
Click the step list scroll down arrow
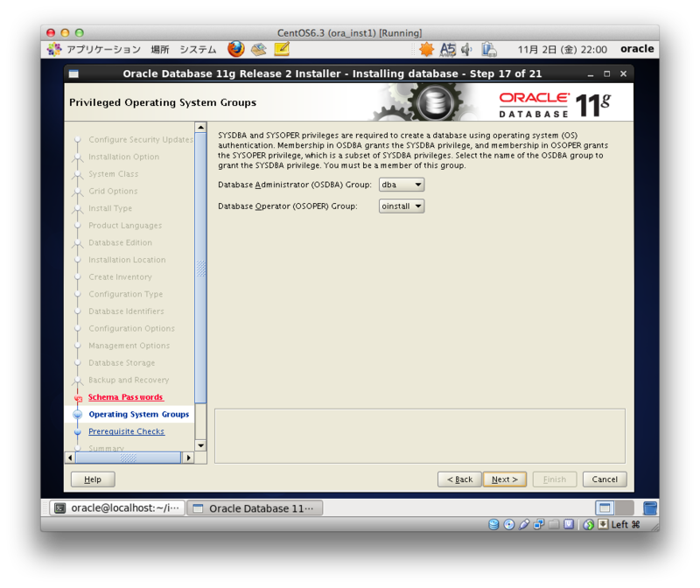pyautogui.click(x=201, y=445)
